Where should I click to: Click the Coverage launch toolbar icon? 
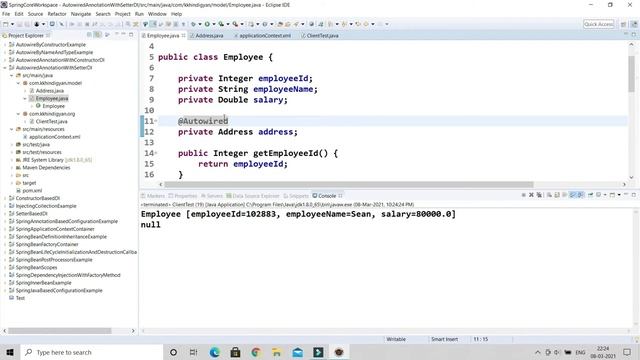221,24
